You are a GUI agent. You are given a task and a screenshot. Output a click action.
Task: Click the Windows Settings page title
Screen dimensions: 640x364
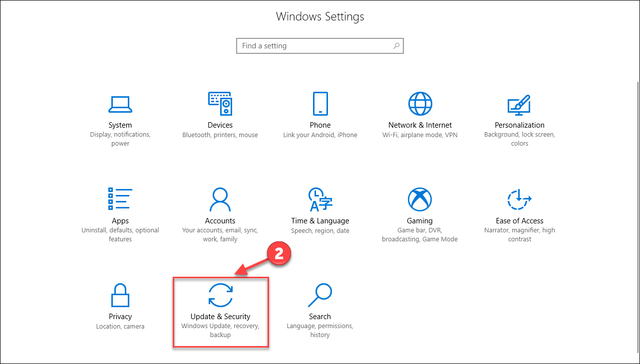click(x=320, y=16)
